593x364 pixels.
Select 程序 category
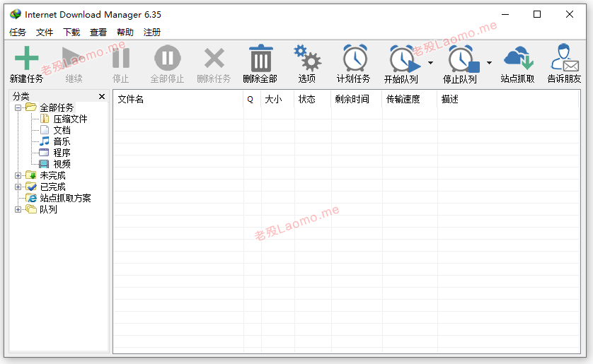pyautogui.click(x=62, y=153)
